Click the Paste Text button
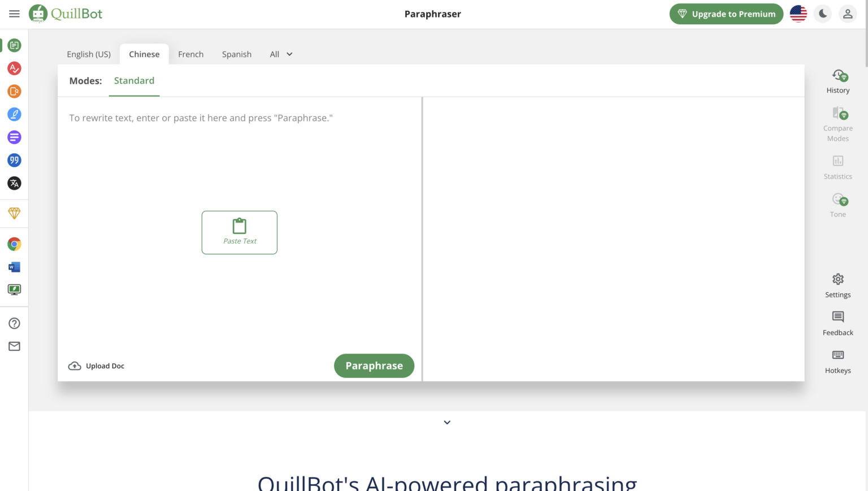 tap(240, 232)
